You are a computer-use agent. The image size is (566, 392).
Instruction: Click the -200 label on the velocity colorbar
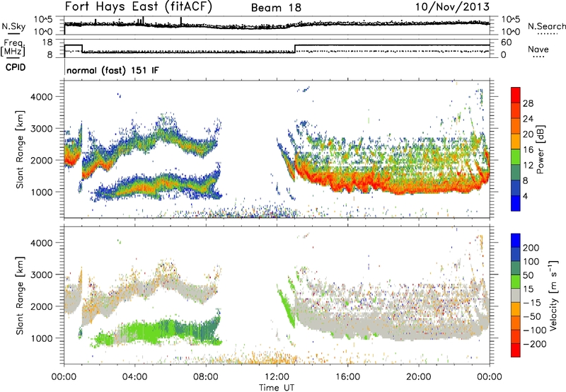(x=534, y=344)
